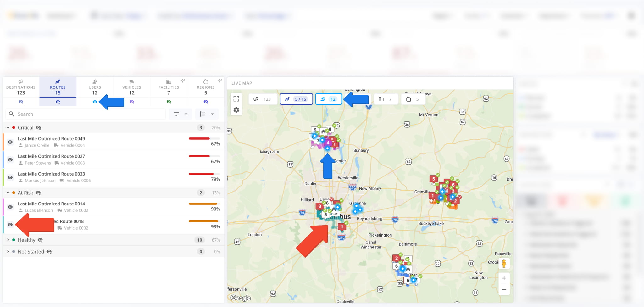Toggle Routes visibility eye icon
Viewport: 644px width, 307px height.
click(58, 102)
